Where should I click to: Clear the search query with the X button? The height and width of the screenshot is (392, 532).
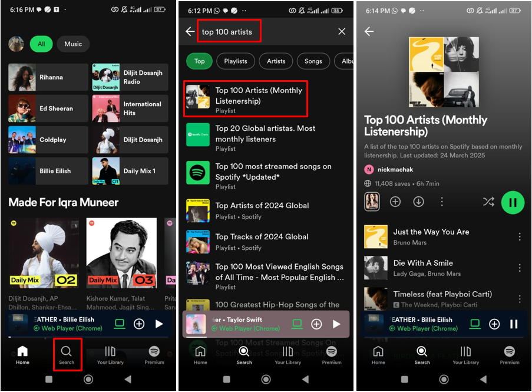[342, 31]
